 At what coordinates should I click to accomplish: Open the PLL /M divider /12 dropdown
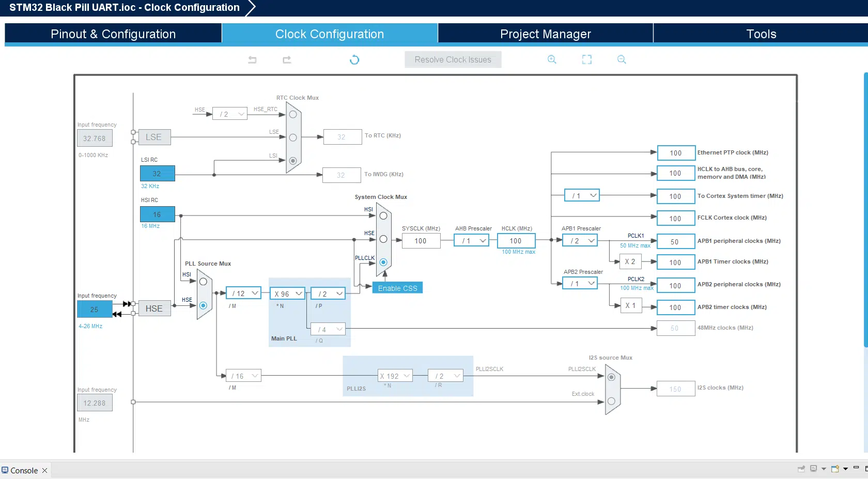tap(244, 293)
